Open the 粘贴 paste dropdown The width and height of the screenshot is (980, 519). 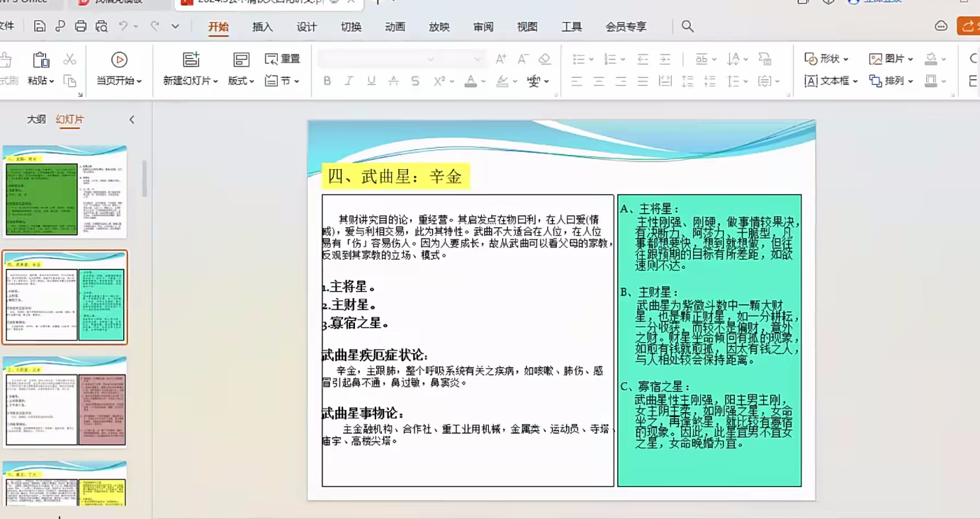click(40, 80)
